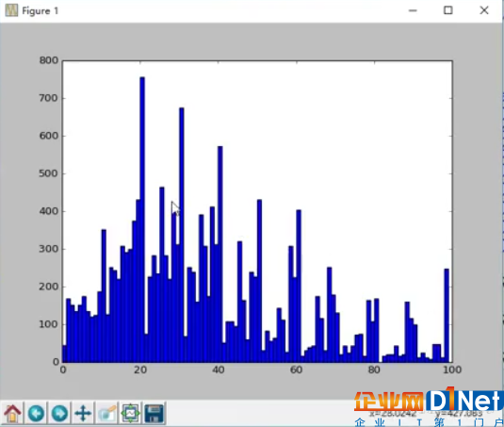Close the Figure 1 window
The width and height of the screenshot is (504, 427).
pos(484,10)
